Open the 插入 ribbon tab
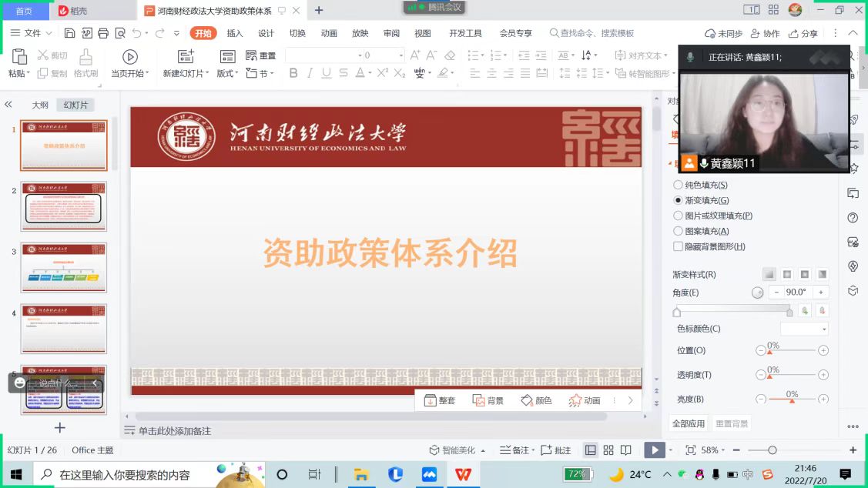Viewport: 868px width, 488px height. (235, 33)
